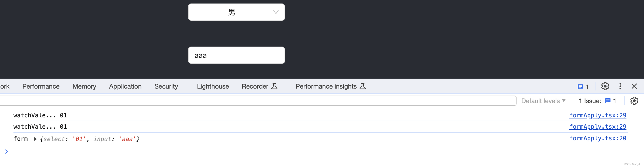Click the blue issues message icon in tab bar
The image size is (644, 168).
click(580, 87)
